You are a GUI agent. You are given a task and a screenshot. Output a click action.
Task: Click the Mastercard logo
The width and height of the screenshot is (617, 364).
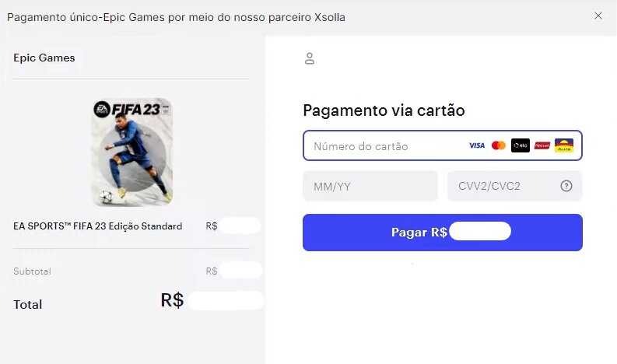[x=499, y=145]
